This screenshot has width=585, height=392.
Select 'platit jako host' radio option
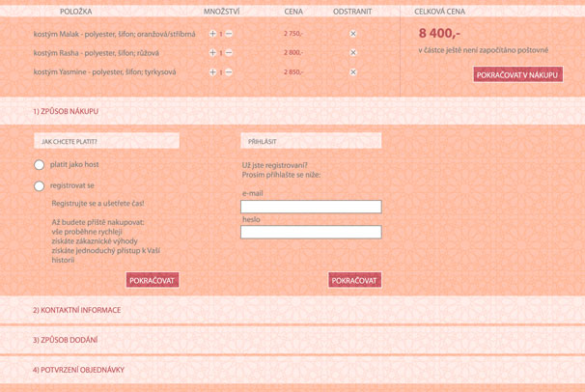tap(40, 165)
